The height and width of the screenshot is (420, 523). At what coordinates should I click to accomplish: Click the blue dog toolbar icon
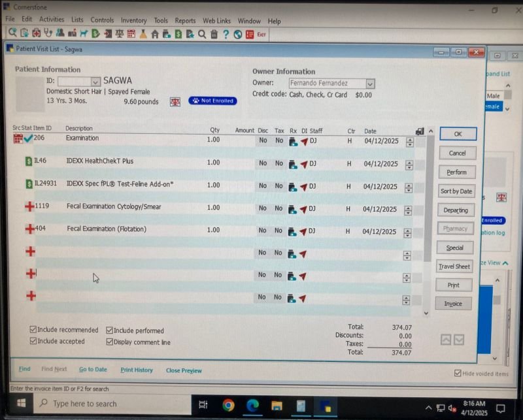point(84,33)
